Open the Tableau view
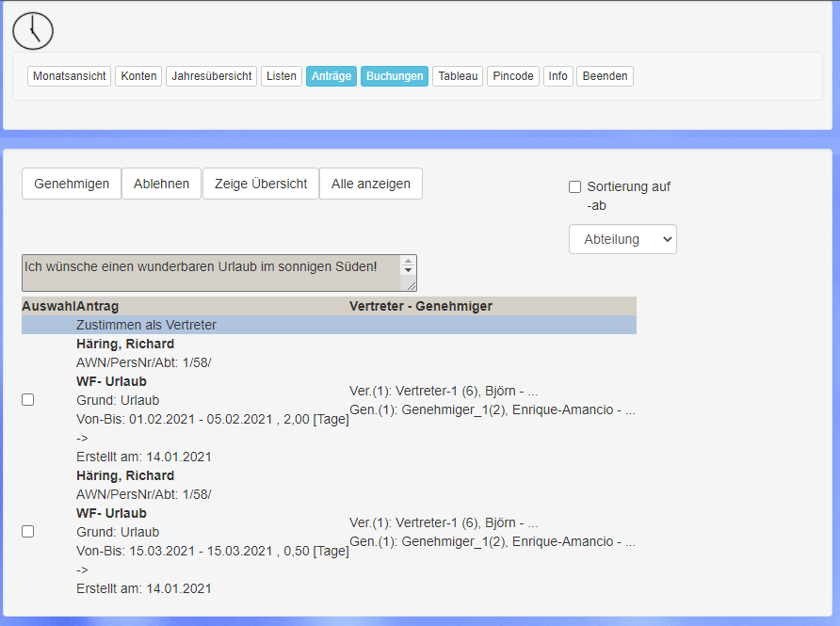The height and width of the screenshot is (626, 840). click(x=459, y=76)
